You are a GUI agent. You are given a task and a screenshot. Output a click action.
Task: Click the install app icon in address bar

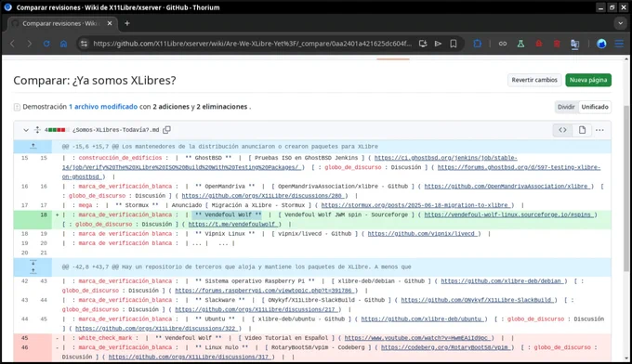pos(423,44)
